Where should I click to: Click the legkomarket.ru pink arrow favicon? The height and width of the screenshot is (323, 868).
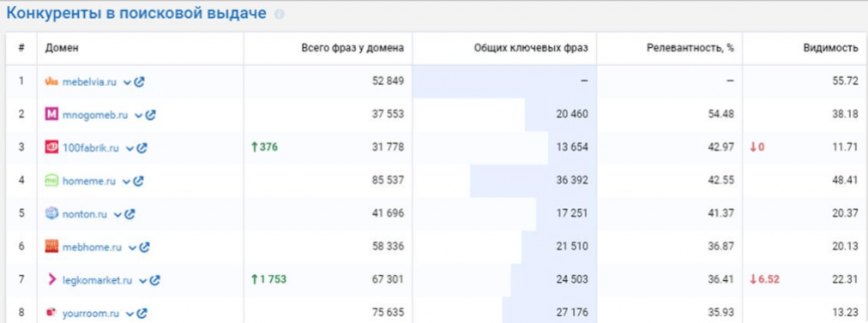tap(52, 280)
